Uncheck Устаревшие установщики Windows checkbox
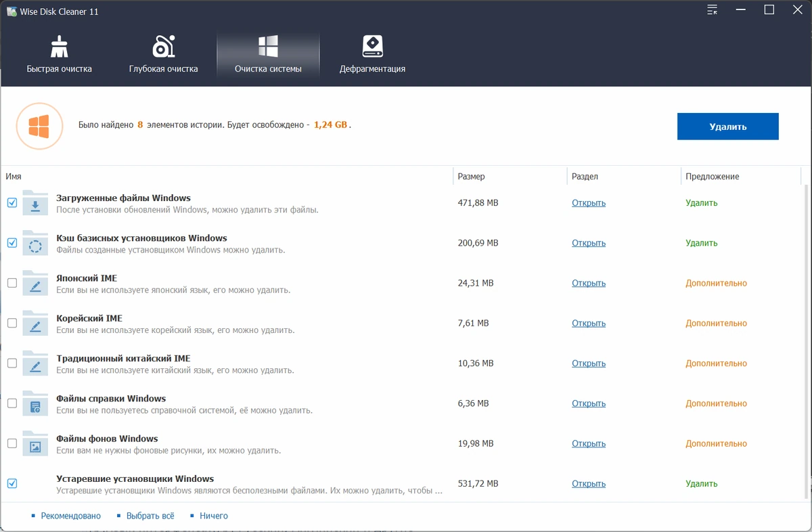This screenshot has width=812, height=532. [x=12, y=483]
